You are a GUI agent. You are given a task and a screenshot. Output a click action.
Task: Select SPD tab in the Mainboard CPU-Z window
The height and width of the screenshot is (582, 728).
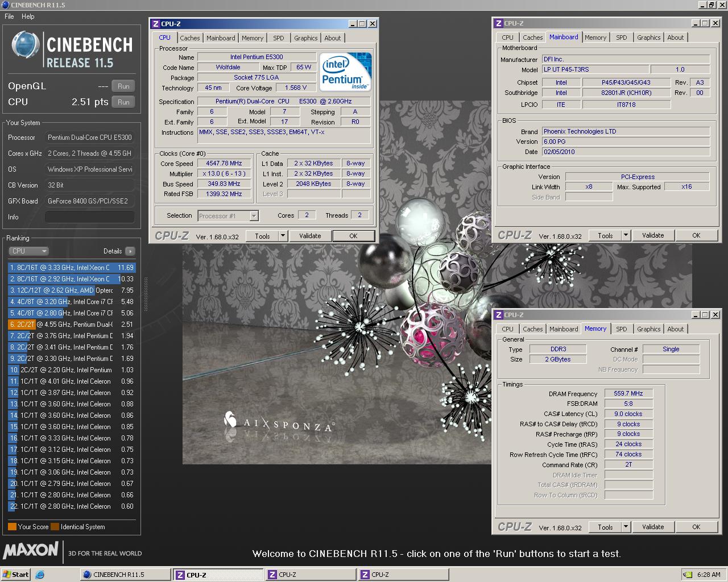pyautogui.click(x=622, y=38)
